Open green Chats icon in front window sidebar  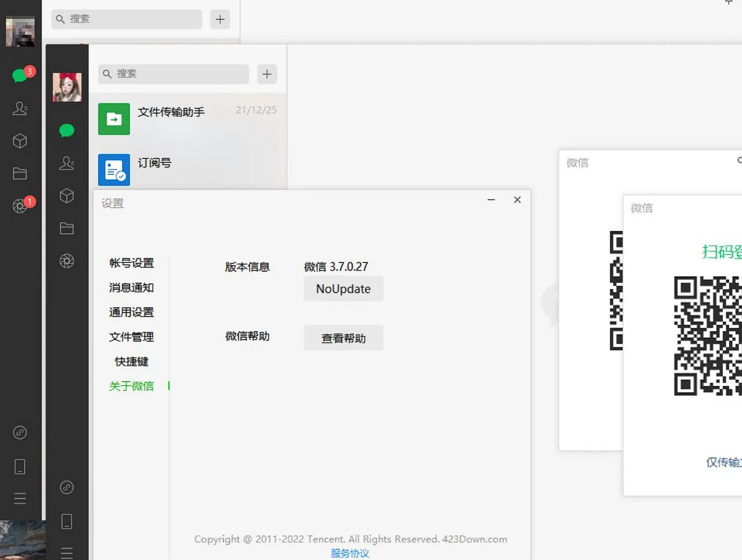click(x=67, y=131)
